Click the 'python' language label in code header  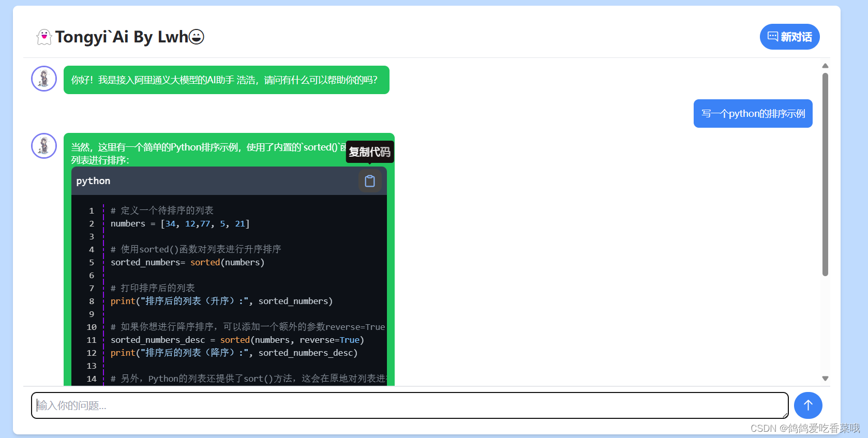coord(93,181)
